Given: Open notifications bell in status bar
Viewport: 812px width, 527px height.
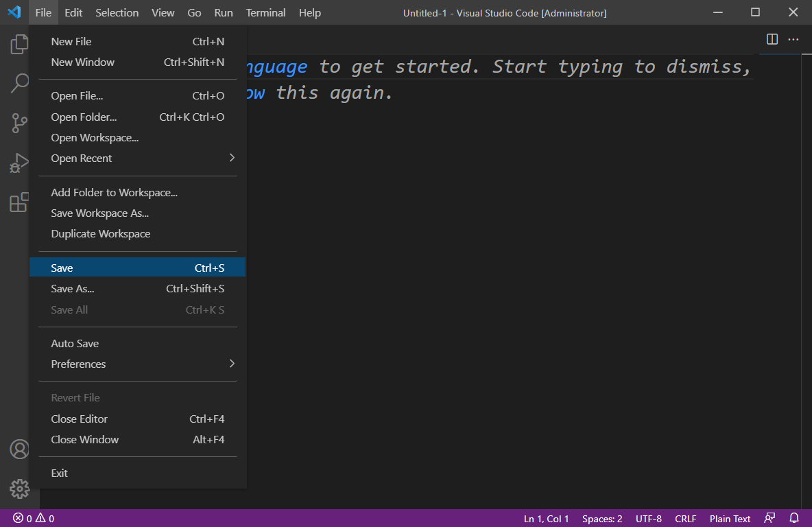Looking at the screenshot, I should (794, 518).
